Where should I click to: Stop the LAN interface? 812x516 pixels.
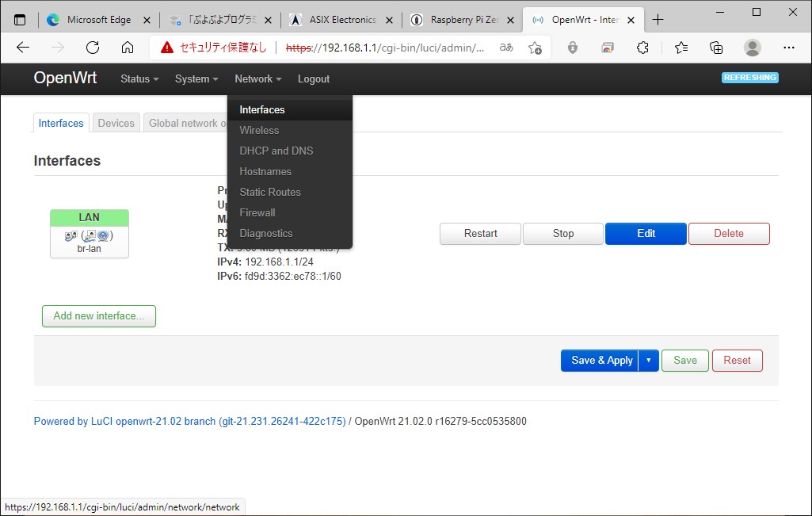(x=563, y=234)
